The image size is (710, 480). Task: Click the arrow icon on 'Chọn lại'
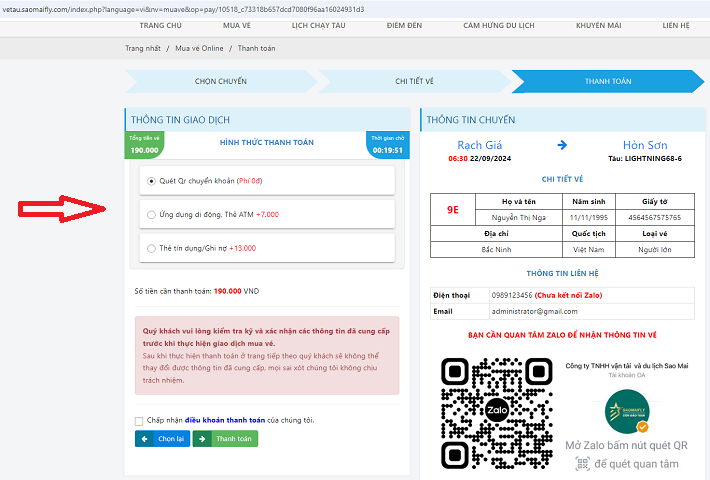point(144,439)
